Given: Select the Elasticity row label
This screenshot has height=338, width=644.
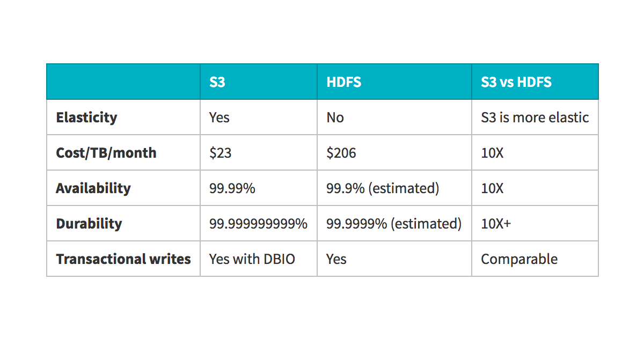Looking at the screenshot, I should click(x=86, y=117).
